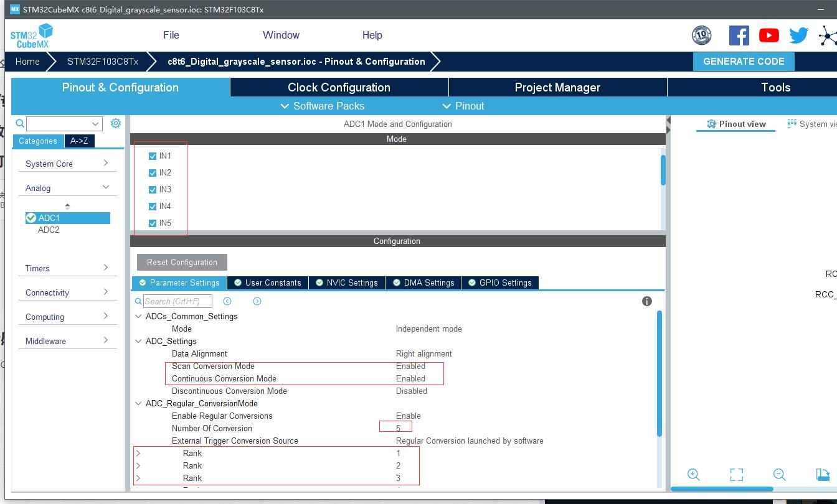The height and width of the screenshot is (504, 837).
Task: Uncheck the IN4 channel checkbox
Action: click(153, 207)
